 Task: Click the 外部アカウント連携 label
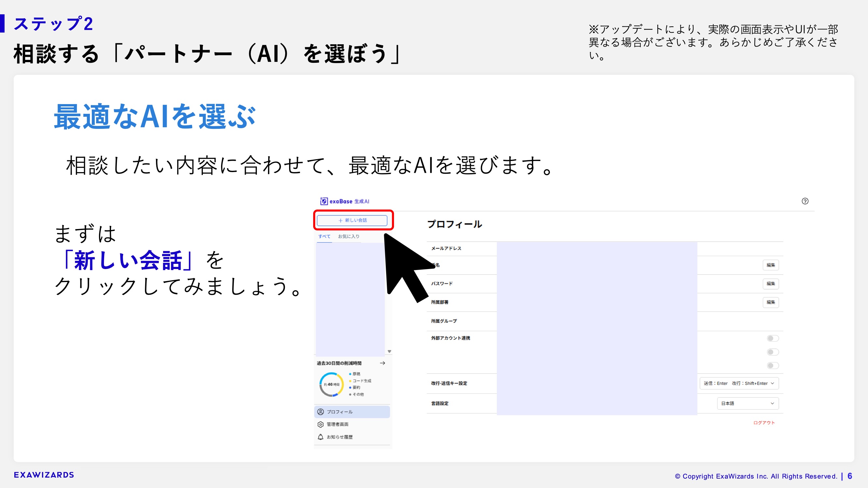coord(450,338)
